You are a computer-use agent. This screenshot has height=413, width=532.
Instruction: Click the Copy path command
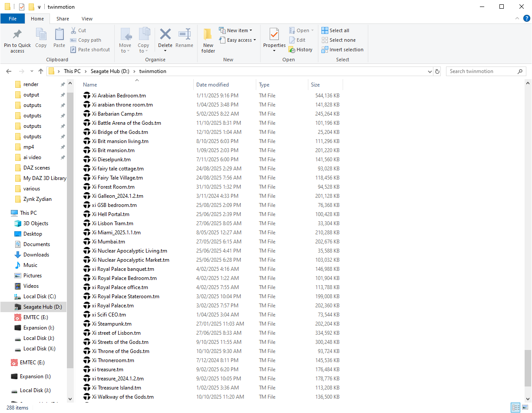pos(86,40)
